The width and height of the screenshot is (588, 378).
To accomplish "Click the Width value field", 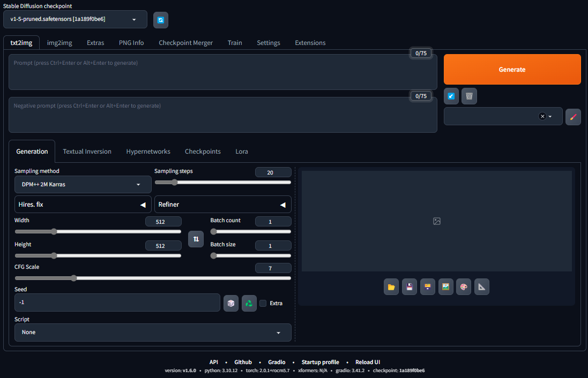I will point(163,222).
